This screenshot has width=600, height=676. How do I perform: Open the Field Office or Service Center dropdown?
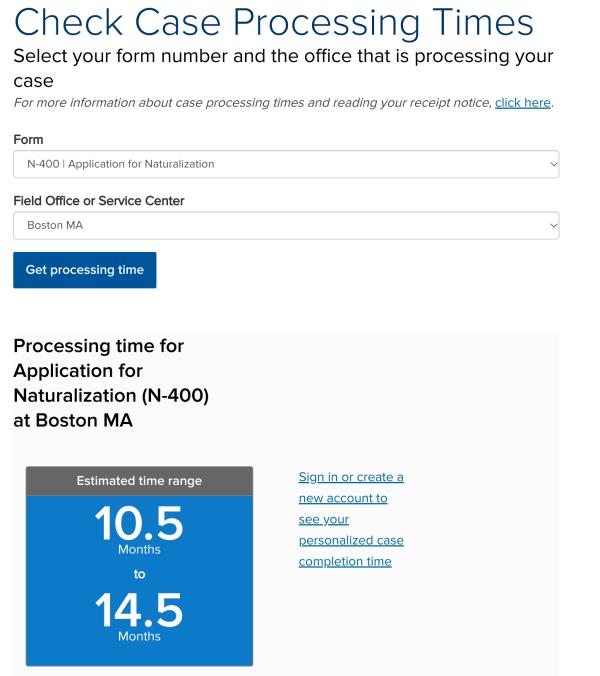click(x=286, y=225)
